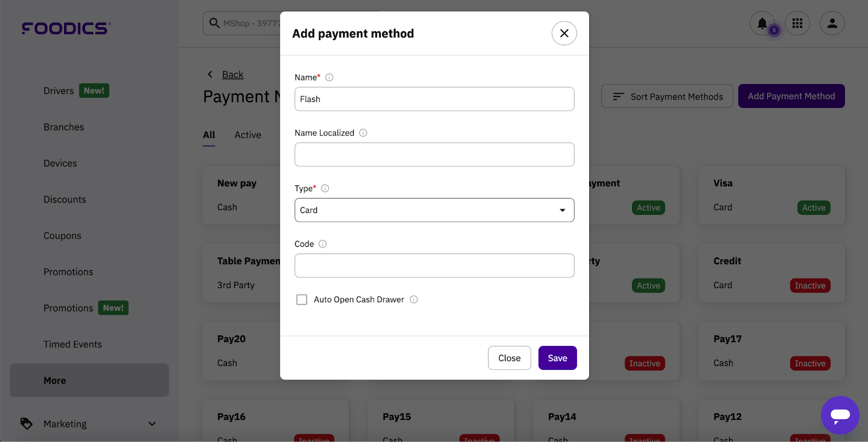Click the info icon beside Name
The width and height of the screenshot is (868, 442).
click(x=329, y=78)
